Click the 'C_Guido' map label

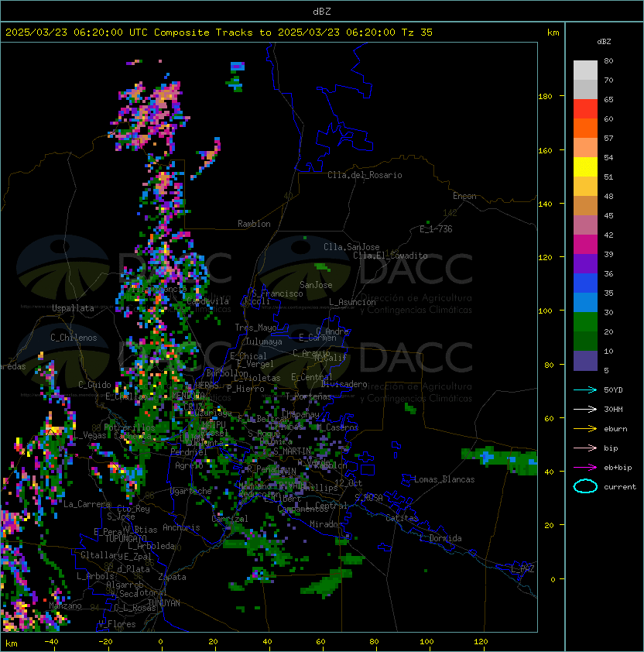[94, 385]
